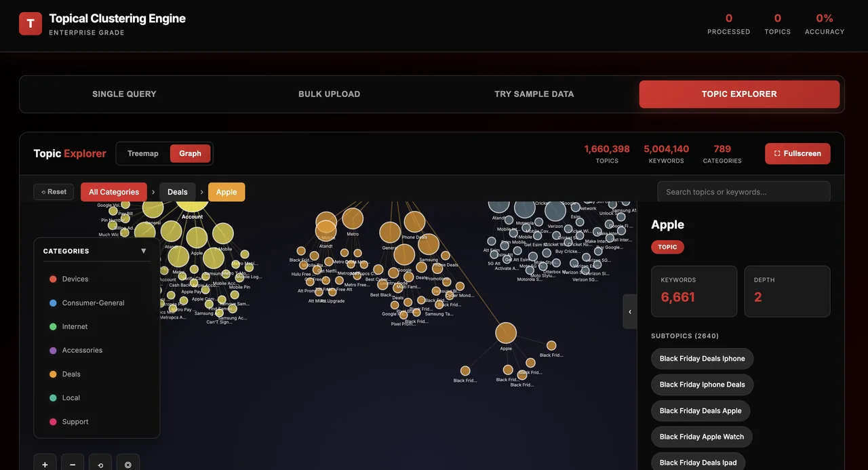
Task: Open the Single Query tab
Action: pos(124,94)
